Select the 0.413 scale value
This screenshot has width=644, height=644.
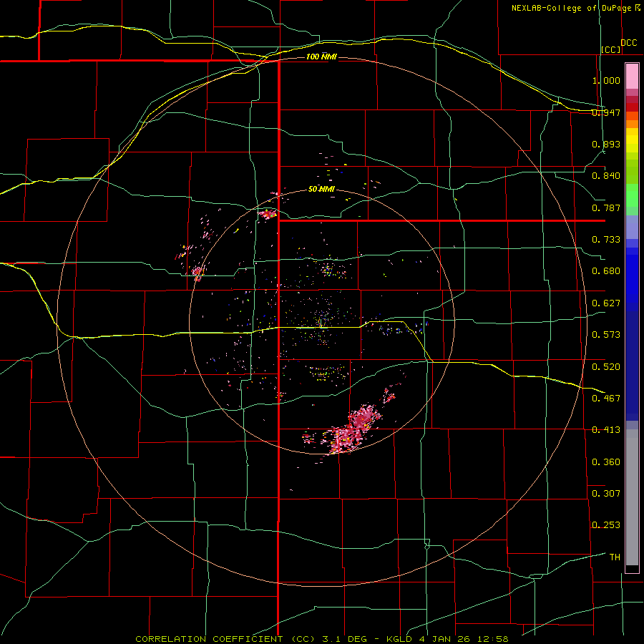click(x=606, y=430)
